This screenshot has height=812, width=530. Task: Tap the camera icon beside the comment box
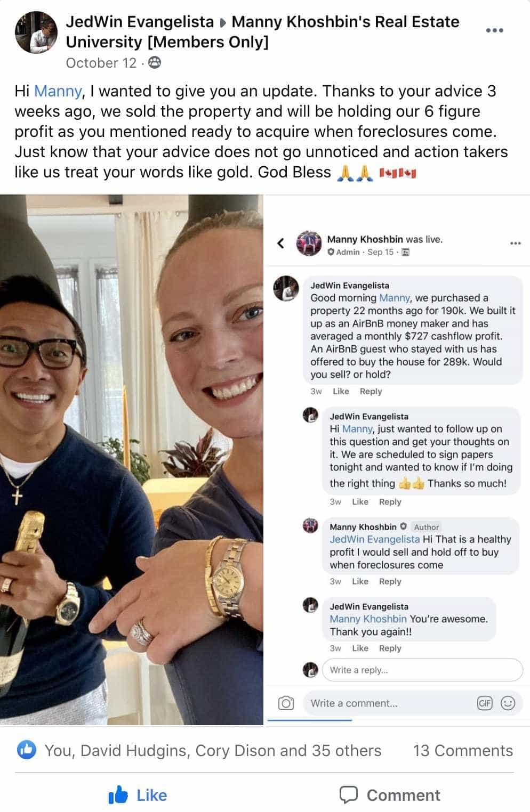(286, 703)
